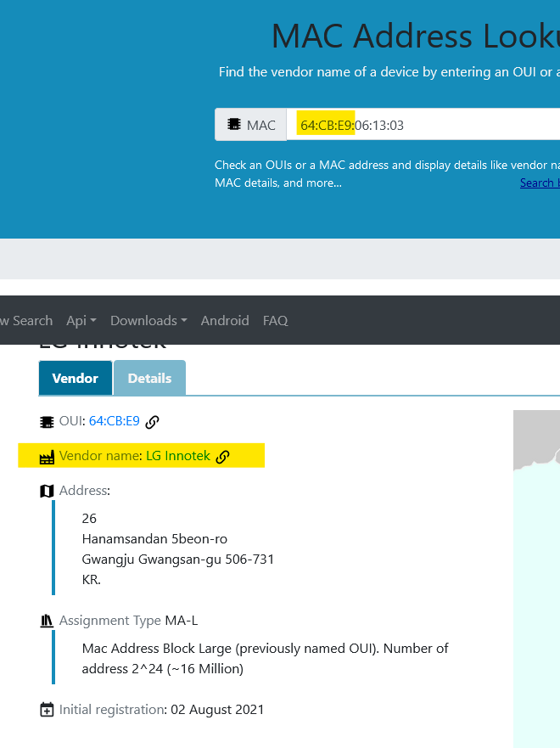Click the factory icon beside Vendor name
The height and width of the screenshot is (748, 560).
(47, 458)
